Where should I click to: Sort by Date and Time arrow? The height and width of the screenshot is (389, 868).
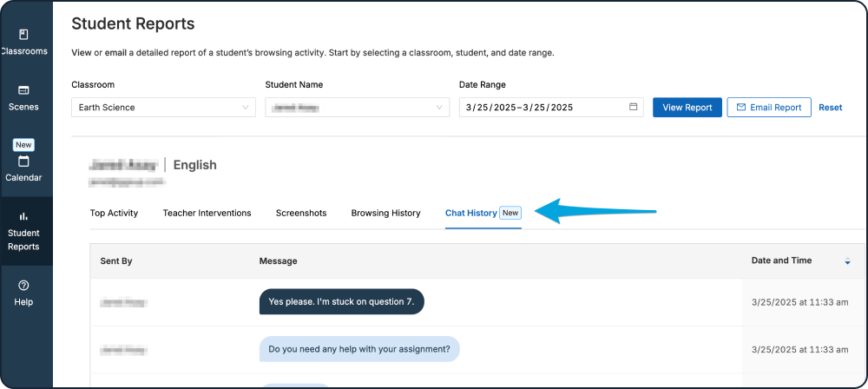[847, 261]
